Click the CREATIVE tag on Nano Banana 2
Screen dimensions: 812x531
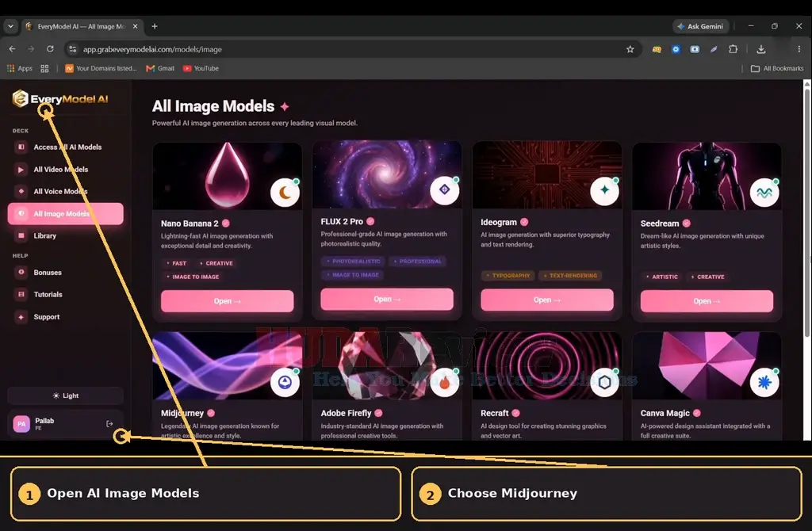coord(216,263)
